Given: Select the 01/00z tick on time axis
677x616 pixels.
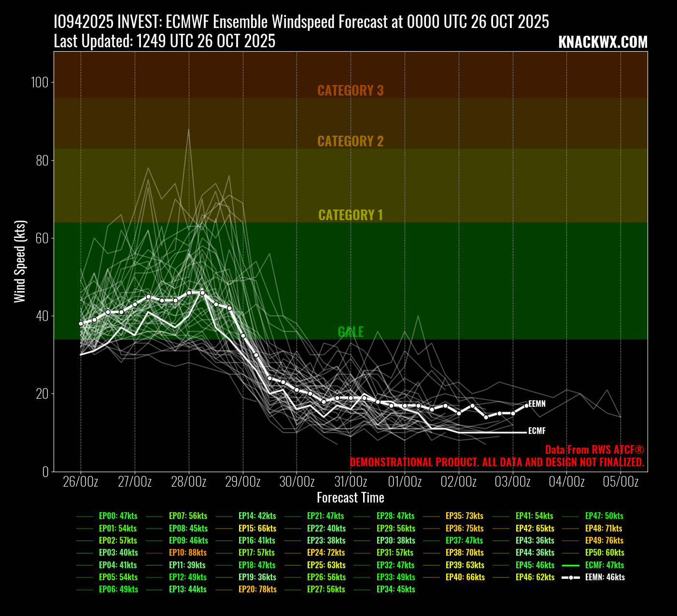Looking at the screenshot, I should [x=405, y=482].
